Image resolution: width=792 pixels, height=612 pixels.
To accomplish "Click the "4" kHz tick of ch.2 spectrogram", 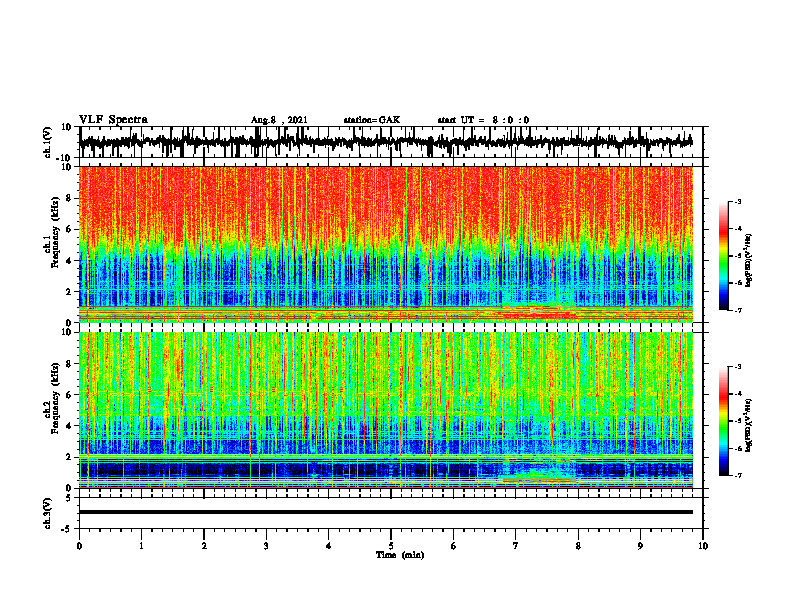I will pos(69,426).
